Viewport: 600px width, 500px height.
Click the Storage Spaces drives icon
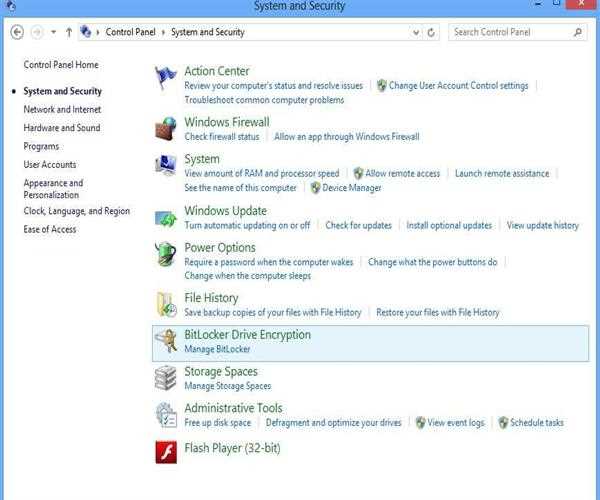[166, 378]
